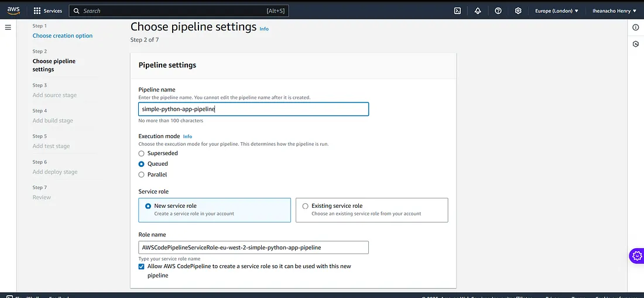
Task: Toggle the hamburger side navigation menu
Action: click(8, 28)
